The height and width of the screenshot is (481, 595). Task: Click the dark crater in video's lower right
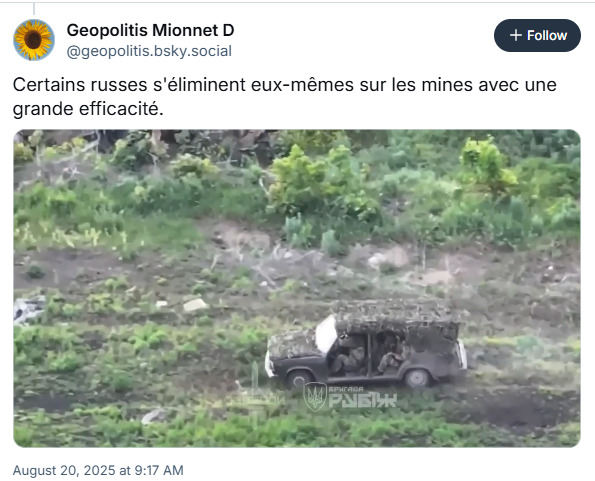tap(522, 409)
